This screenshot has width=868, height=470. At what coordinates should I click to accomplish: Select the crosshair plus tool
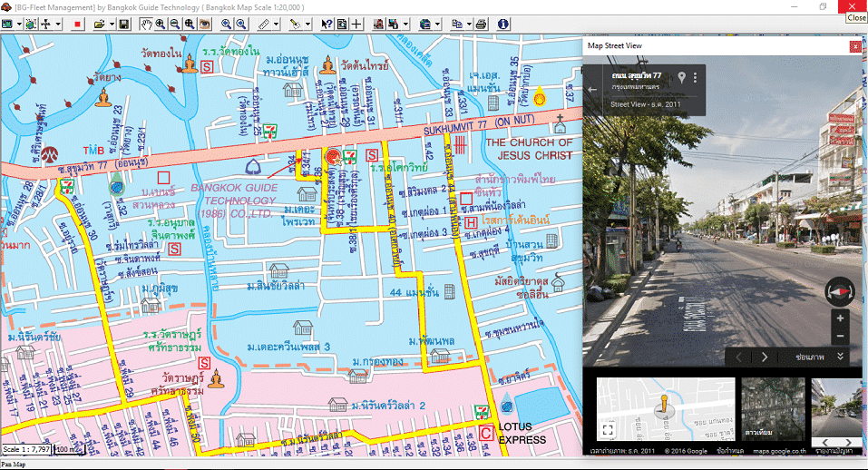(356, 24)
